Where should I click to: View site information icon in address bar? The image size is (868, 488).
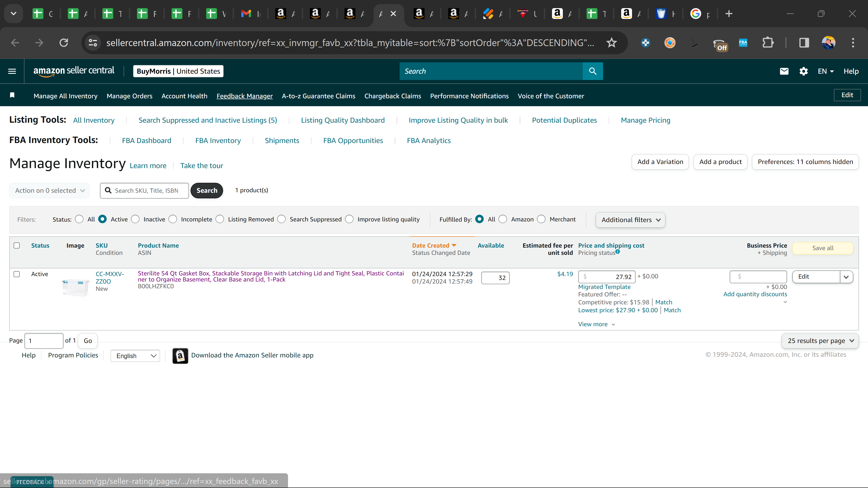click(x=93, y=43)
